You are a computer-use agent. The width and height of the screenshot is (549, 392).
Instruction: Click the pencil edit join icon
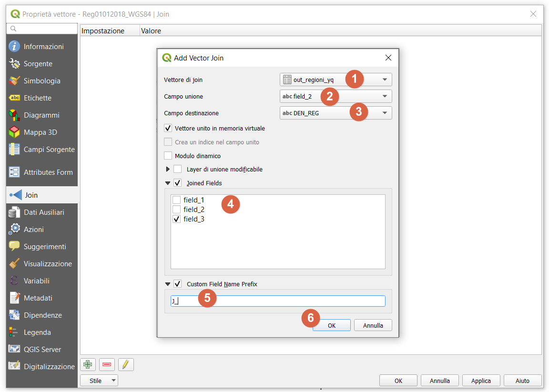126,364
